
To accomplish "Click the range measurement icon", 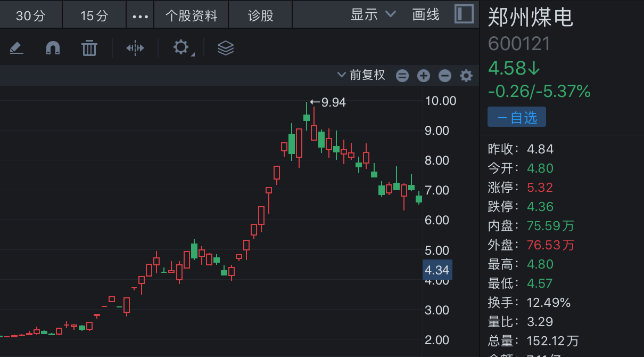I will [x=135, y=48].
